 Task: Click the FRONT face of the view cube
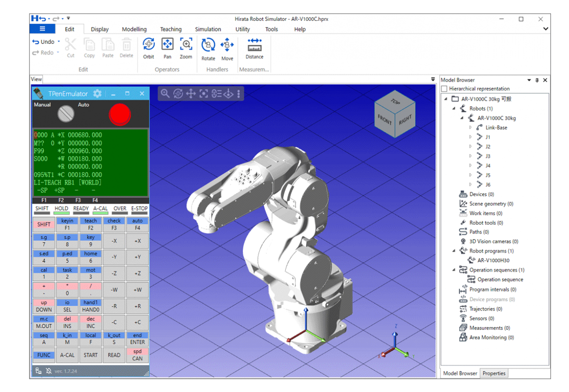pos(384,120)
